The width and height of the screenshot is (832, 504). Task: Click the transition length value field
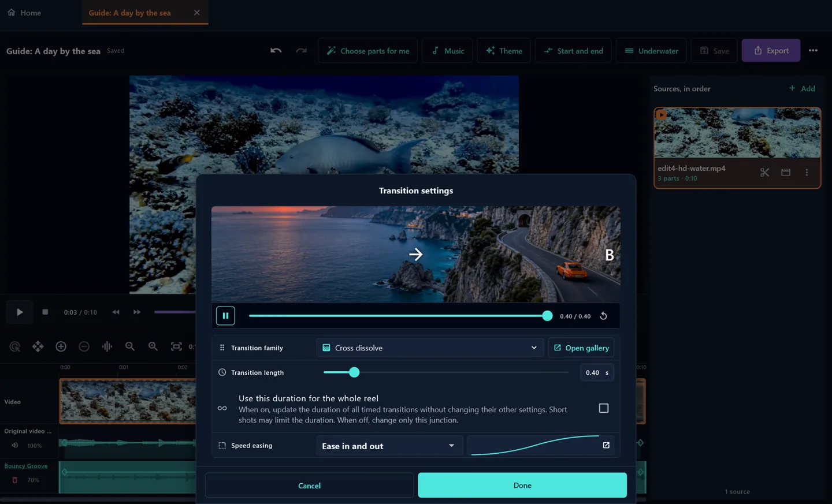pos(597,372)
